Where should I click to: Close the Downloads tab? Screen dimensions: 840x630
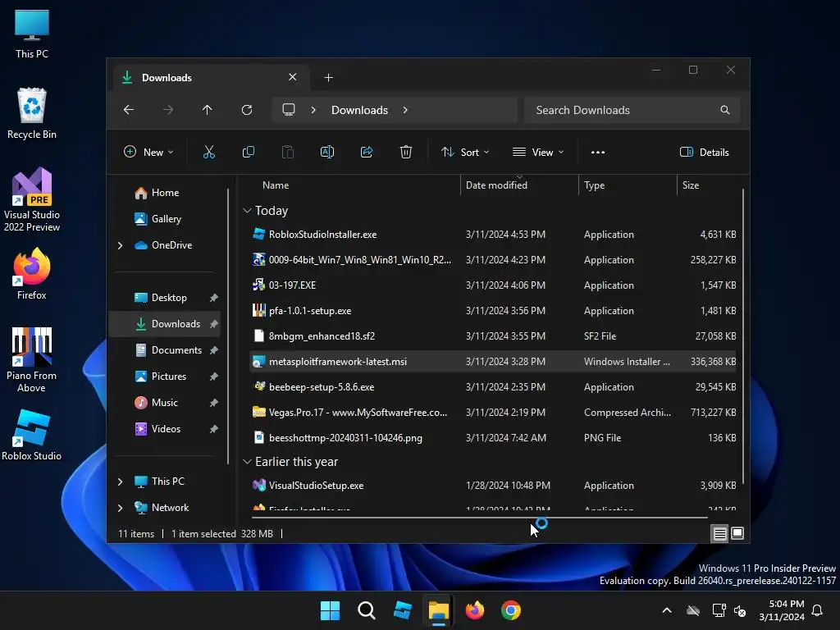(x=293, y=77)
